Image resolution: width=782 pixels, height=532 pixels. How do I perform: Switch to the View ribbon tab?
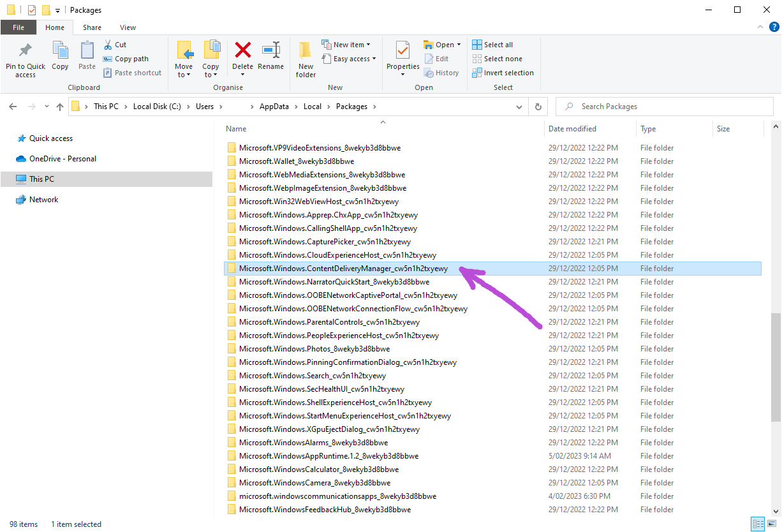pos(128,27)
